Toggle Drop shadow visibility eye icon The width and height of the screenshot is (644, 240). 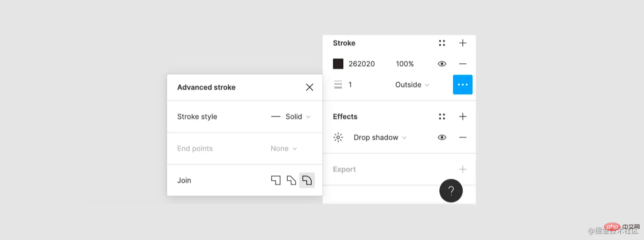(442, 137)
